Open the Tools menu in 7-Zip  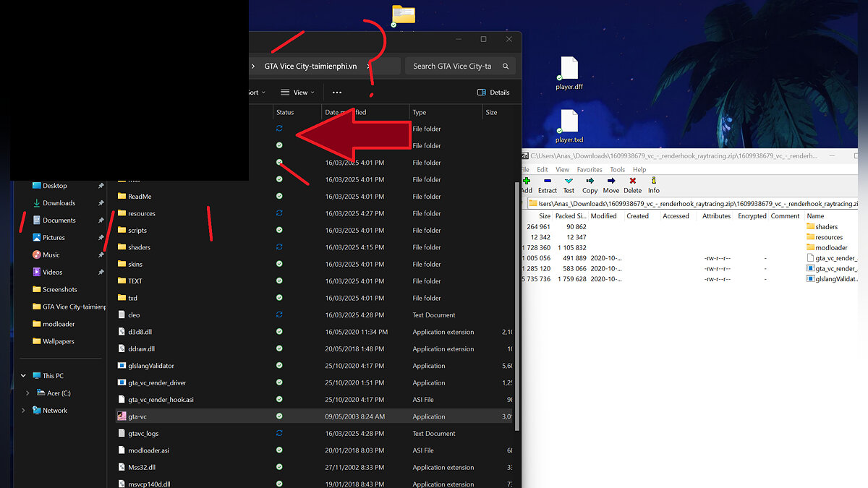coord(617,170)
